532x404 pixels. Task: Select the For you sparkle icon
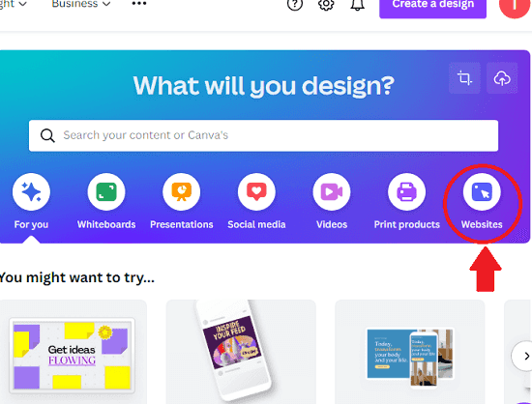click(31, 191)
